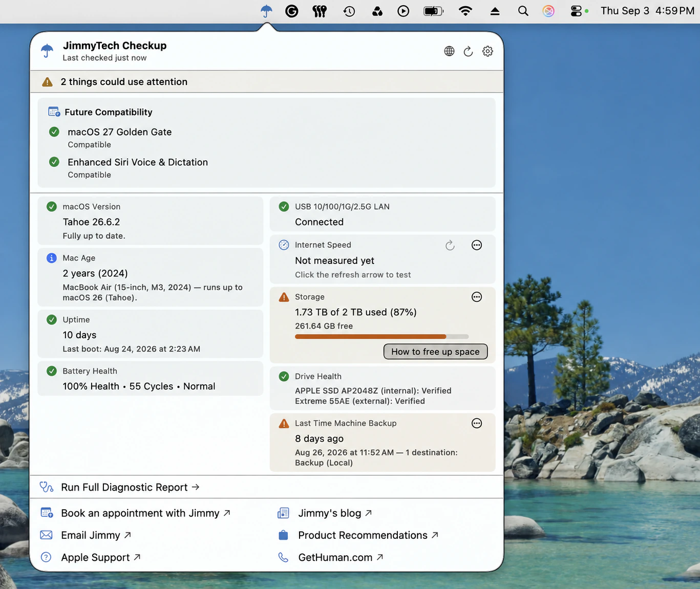
Task: Refresh the checkup with header refresh icon
Action: click(x=468, y=51)
